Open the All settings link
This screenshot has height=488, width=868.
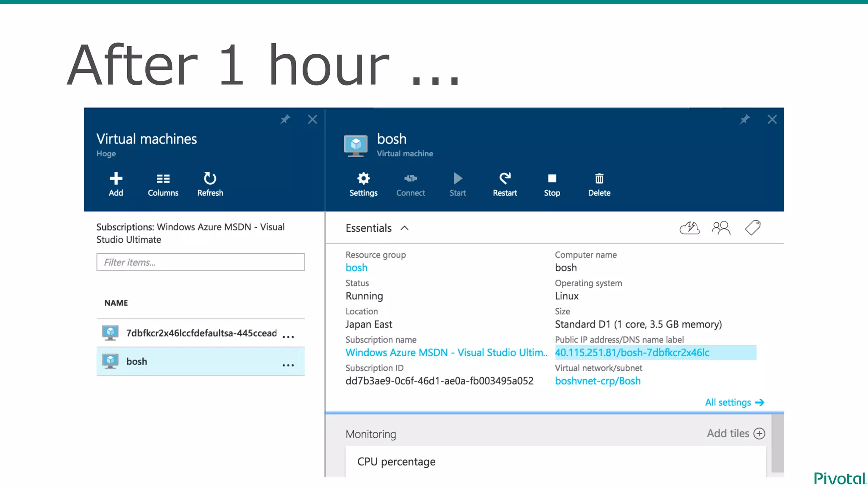[x=734, y=402]
